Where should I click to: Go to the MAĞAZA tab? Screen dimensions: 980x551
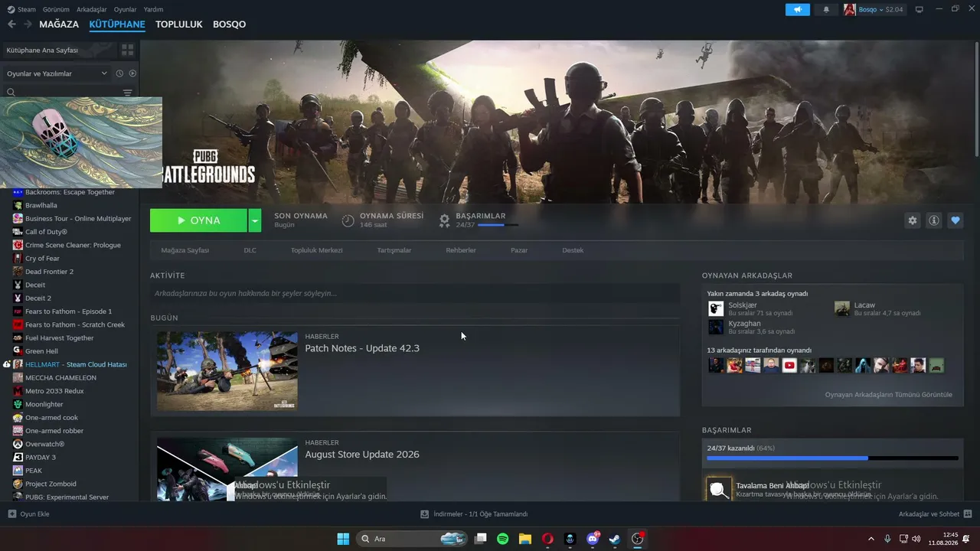[x=59, y=24]
